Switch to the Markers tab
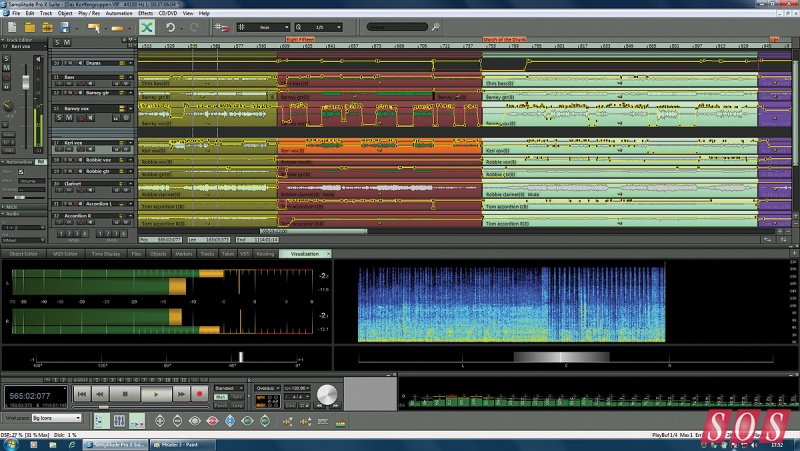 [183, 254]
